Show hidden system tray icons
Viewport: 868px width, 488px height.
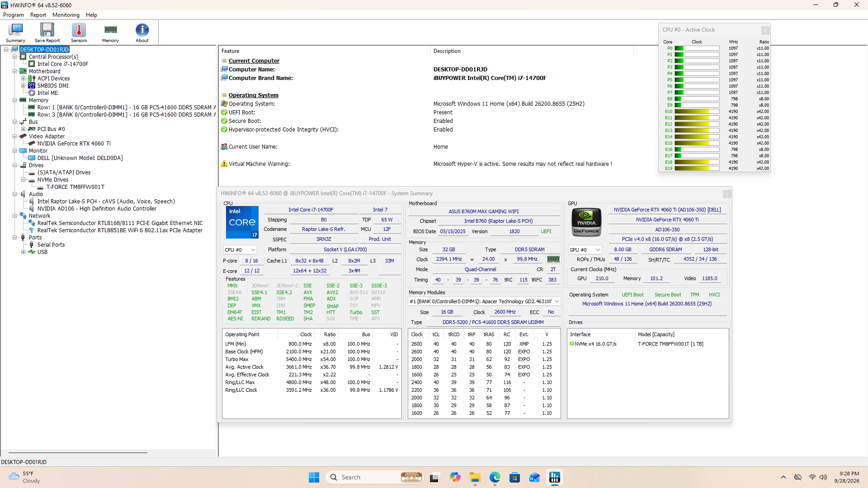click(x=783, y=477)
